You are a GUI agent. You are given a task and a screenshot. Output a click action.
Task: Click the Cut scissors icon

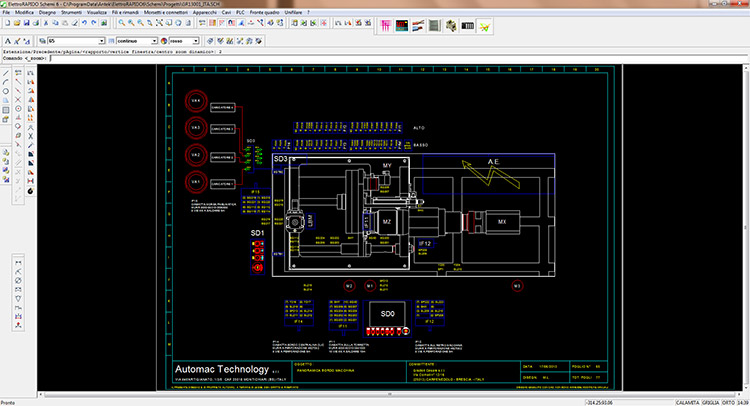[x=46, y=23]
